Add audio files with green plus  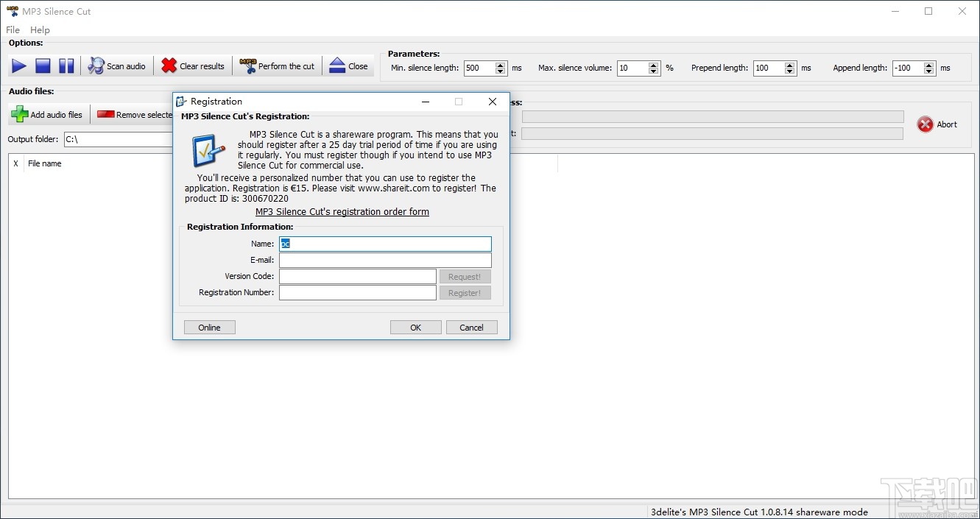tap(47, 115)
